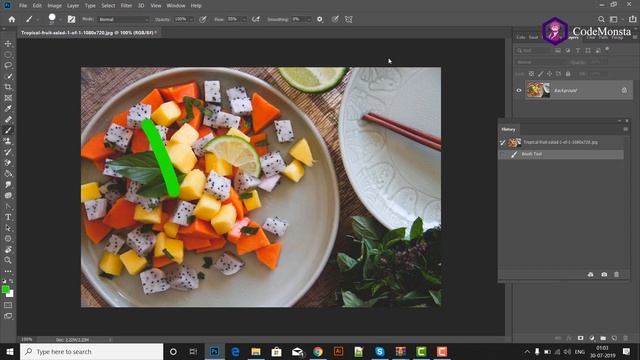640x360 pixels.
Task: Select the Frame tool
Action: (x=8, y=98)
